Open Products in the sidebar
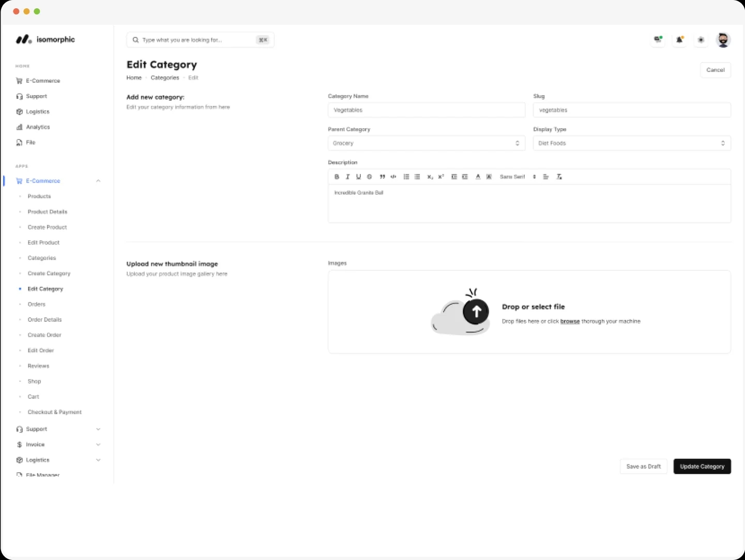 39,196
